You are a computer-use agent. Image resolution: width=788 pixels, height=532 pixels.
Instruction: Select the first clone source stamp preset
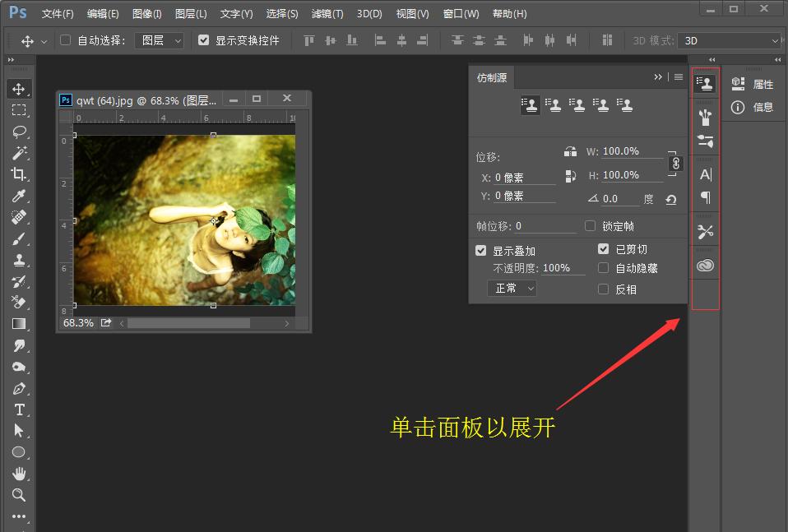530,104
